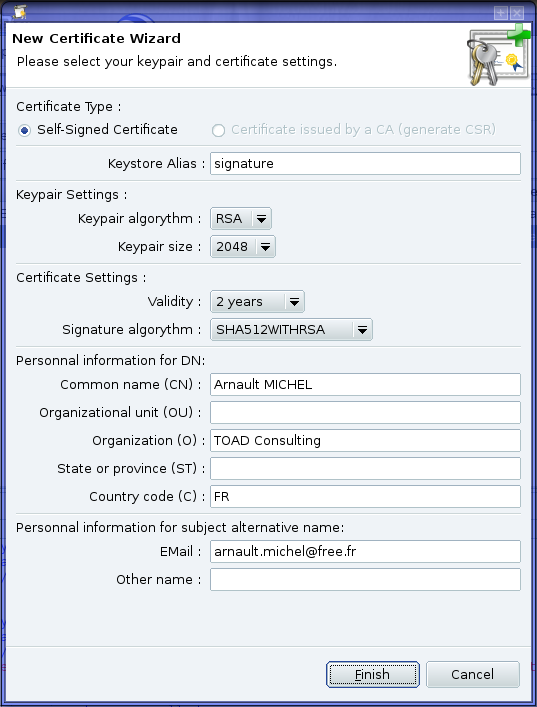Click the EMail input field
This screenshot has width=537, height=707.
tap(365, 551)
